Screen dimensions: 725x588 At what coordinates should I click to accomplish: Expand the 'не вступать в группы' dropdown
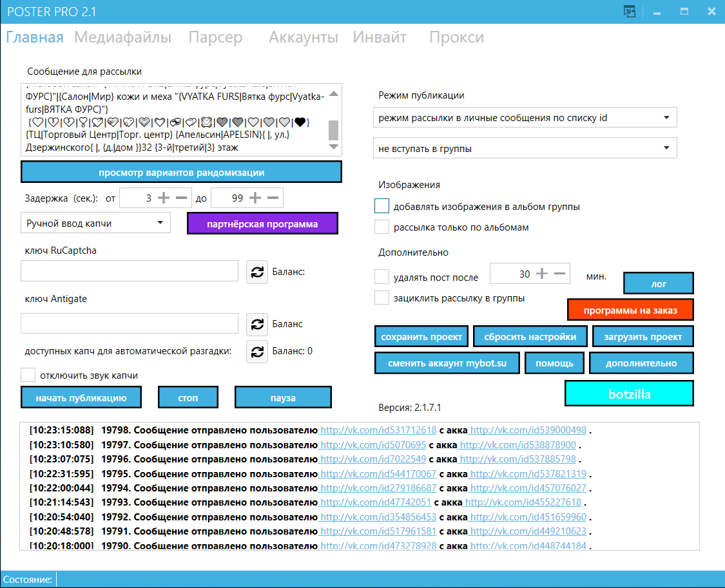tap(525, 148)
